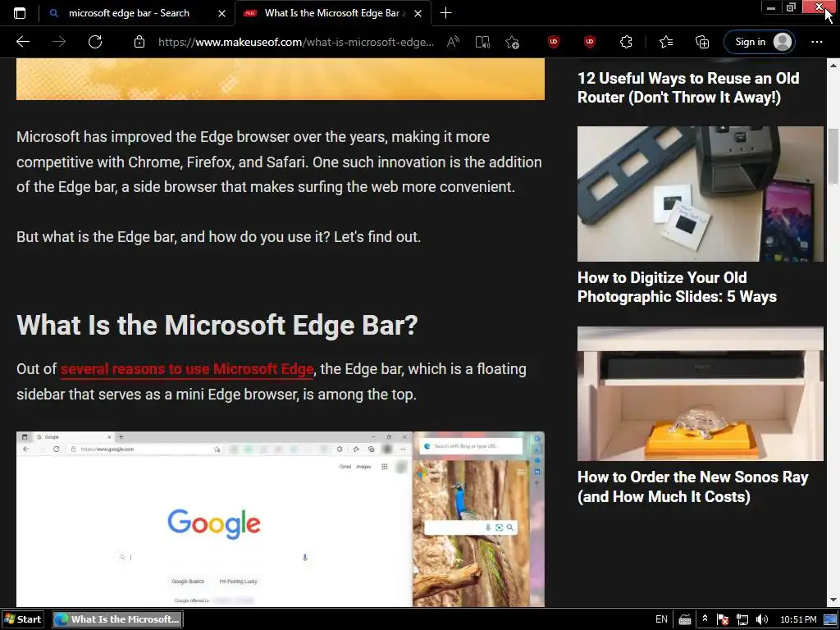Open the Windows Start menu
This screenshot has height=630, width=840.
point(22,619)
